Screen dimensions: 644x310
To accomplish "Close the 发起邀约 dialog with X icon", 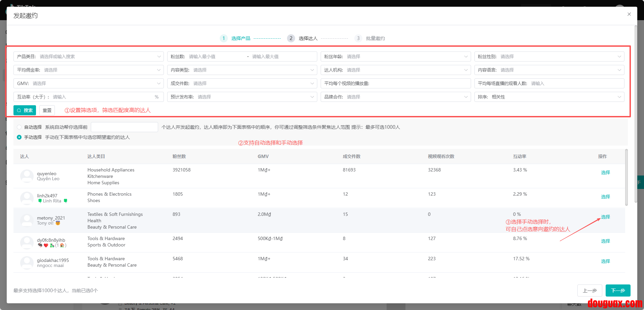I will pyautogui.click(x=629, y=14).
